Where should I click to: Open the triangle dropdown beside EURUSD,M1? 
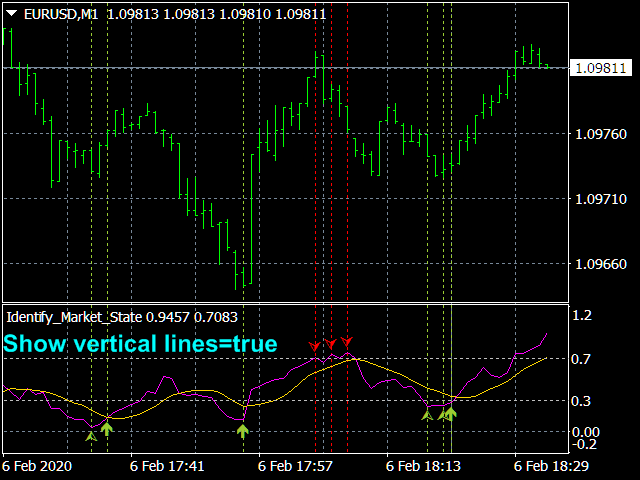pos(12,14)
